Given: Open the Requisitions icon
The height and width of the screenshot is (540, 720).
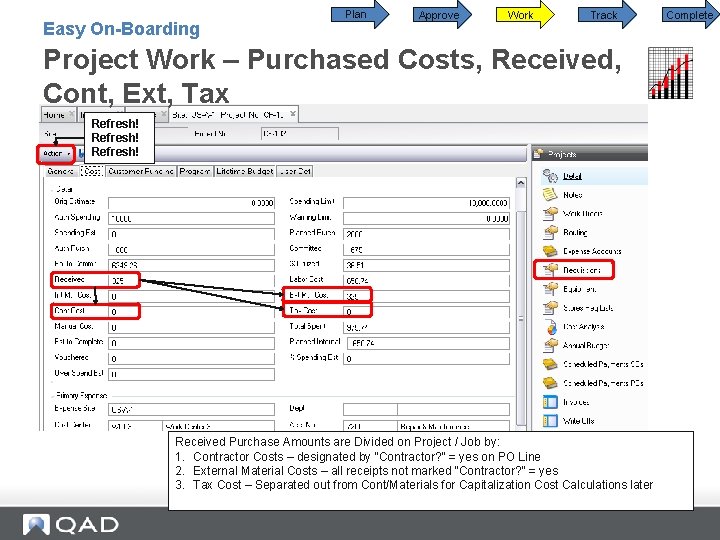Looking at the screenshot, I should click(x=550, y=270).
